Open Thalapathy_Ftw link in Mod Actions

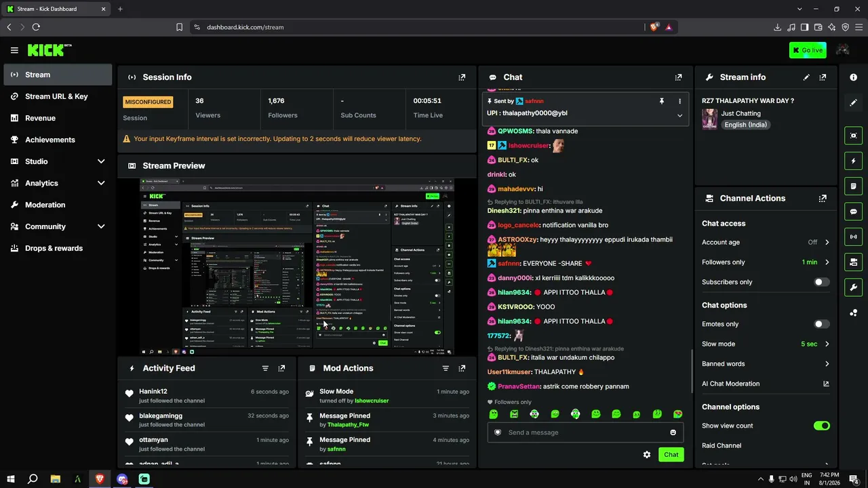[x=348, y=425]
